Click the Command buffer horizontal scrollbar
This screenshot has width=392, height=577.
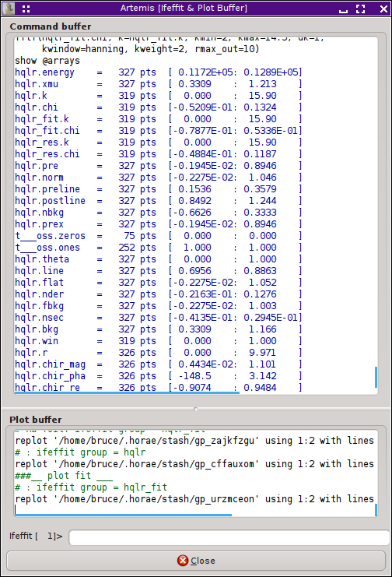pos(127,393)
